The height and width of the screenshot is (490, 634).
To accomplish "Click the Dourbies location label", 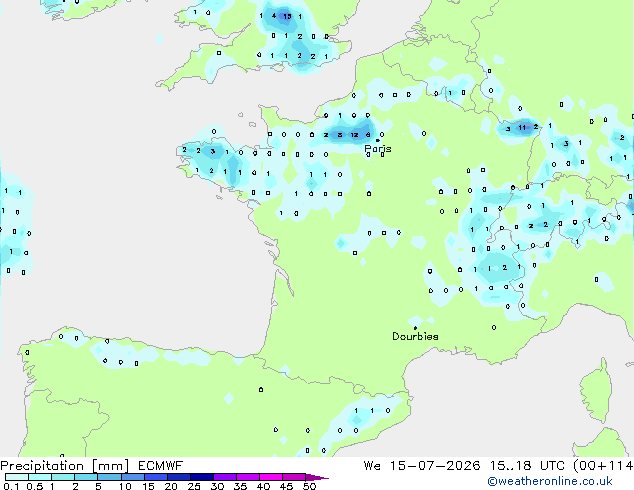I will click(x=415, y=336).
